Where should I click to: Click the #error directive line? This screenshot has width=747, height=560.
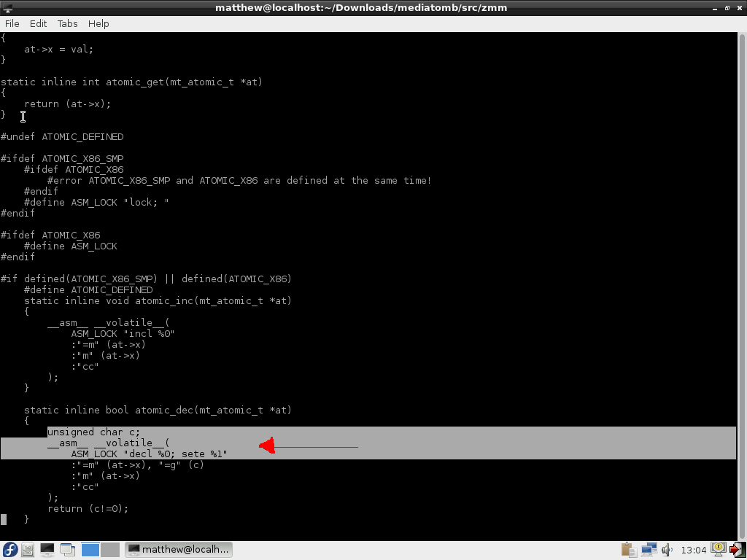tap(239, 181)
